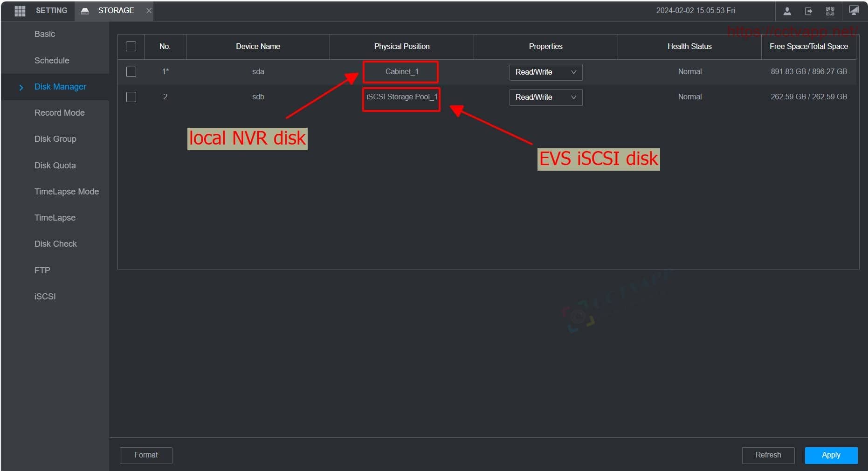Image resolution: width=868 pixels, height=471 pixels.
Task: Open the main menu grid icon
Action: click(x=20, y=11)
